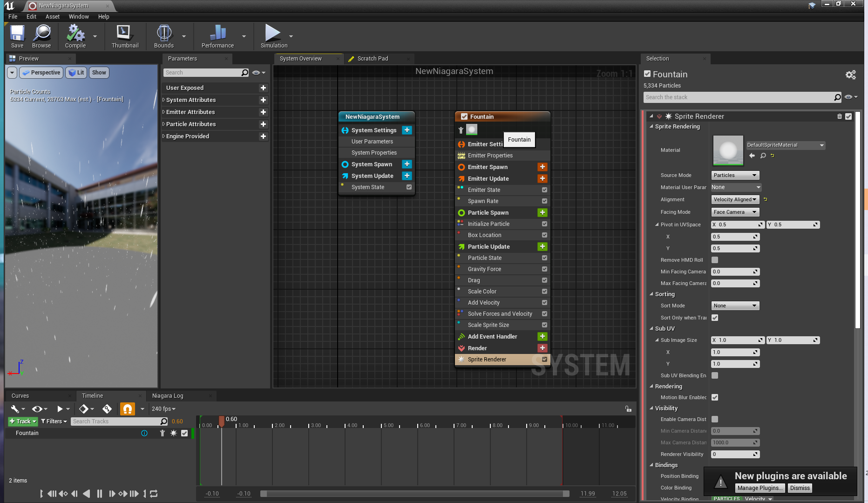Viewport: 868px width, 503px height.
Task: Open the Facing Mode dropdown
Action: pos(735,212)
